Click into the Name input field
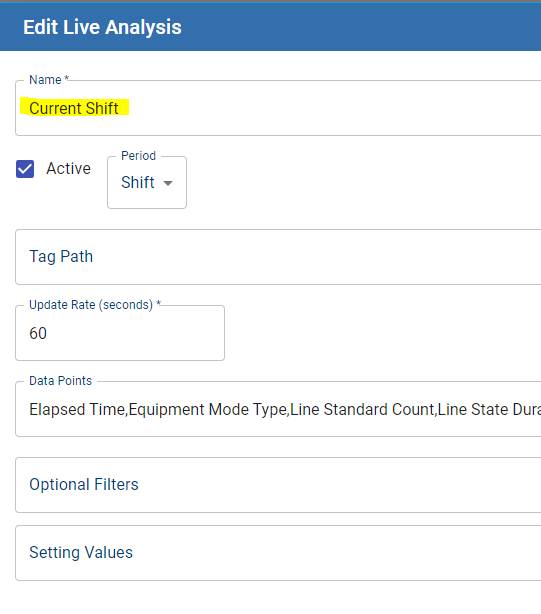 pyautogui.click(x=278, y=108)
